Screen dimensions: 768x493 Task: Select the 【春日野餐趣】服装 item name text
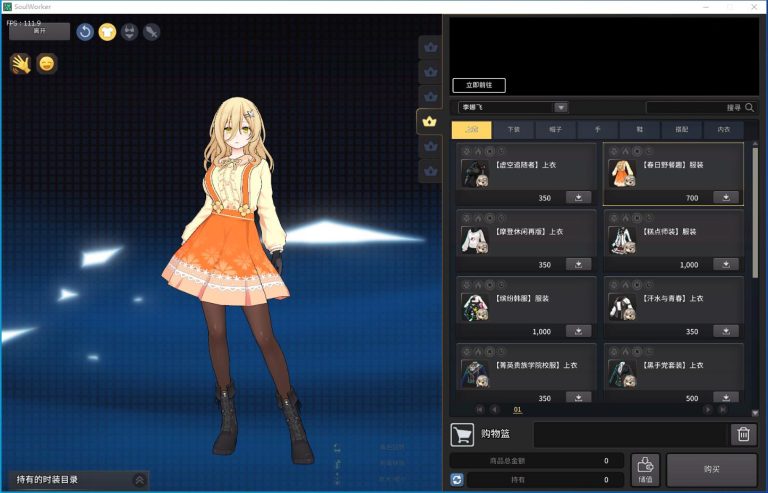[x=672, y=165]
